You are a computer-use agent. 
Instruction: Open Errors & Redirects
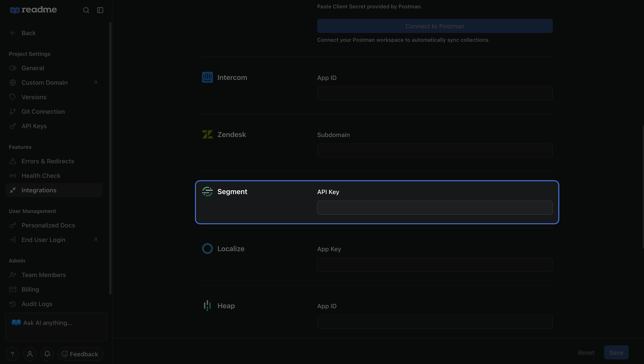coord(54,161)
